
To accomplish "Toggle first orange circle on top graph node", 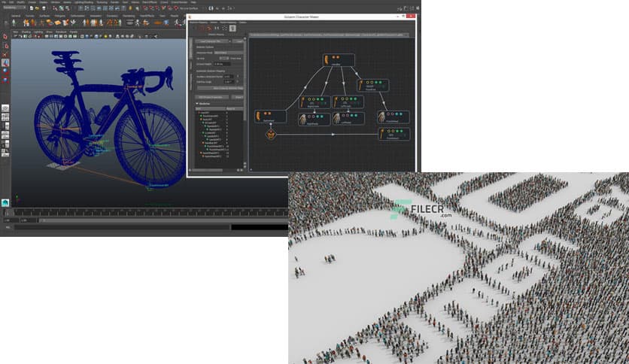I will (x=335, y=56).
